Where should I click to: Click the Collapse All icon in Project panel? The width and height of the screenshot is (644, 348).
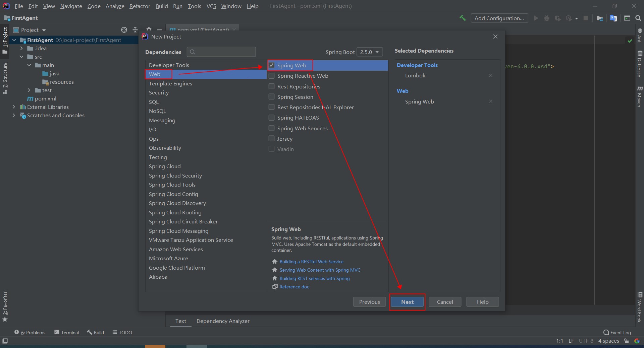point(135,30)
